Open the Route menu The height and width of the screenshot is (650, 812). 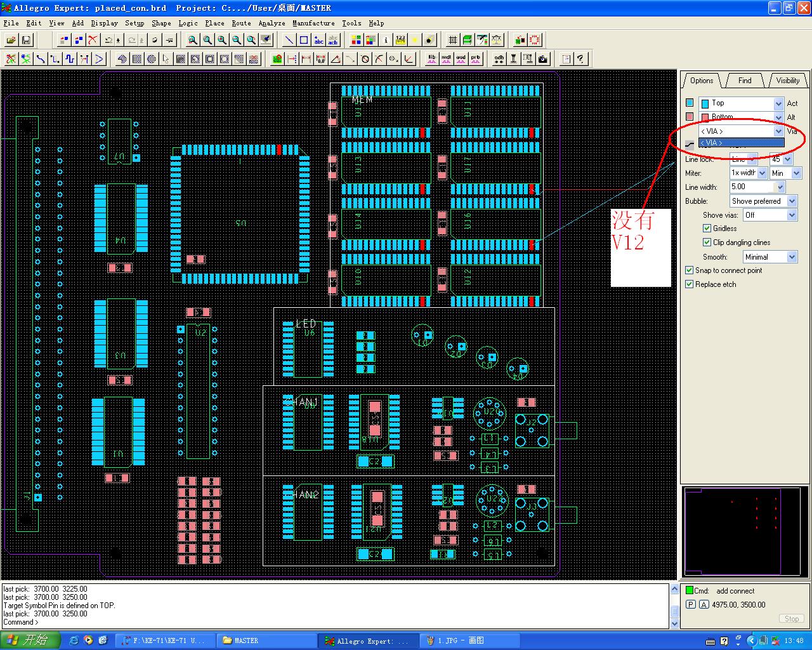(x=241, y=23)
